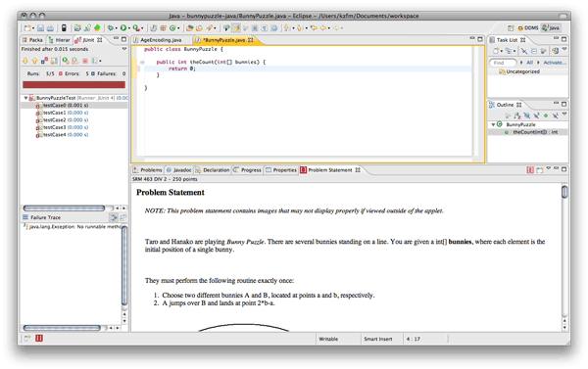This screenshot has height=369, width=588.
Task: Click the Save floppy disk toolbar icon
Action: tap(40, 28)
